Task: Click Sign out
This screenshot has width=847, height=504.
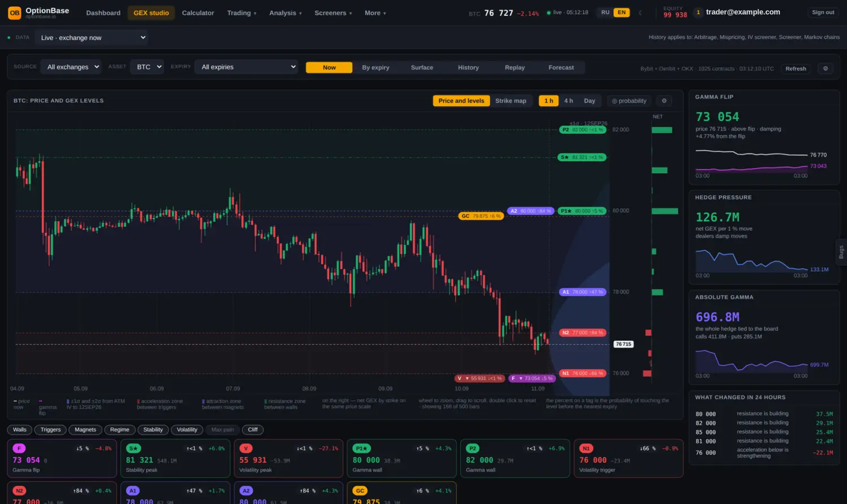Action: [x=823, y=12]
